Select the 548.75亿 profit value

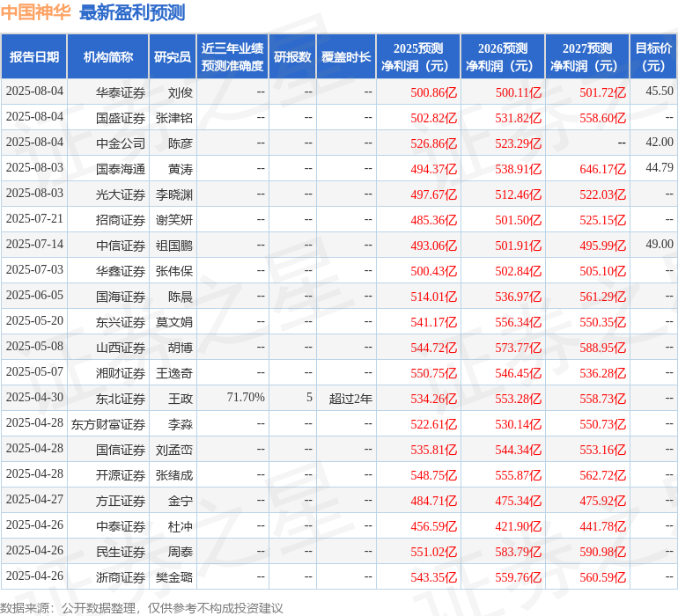point(433,475)
